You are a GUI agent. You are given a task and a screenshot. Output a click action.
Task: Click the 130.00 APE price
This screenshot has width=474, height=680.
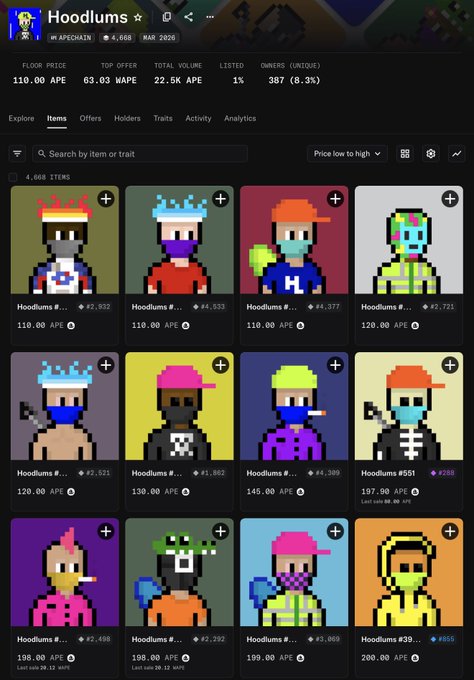click(155, 491)
